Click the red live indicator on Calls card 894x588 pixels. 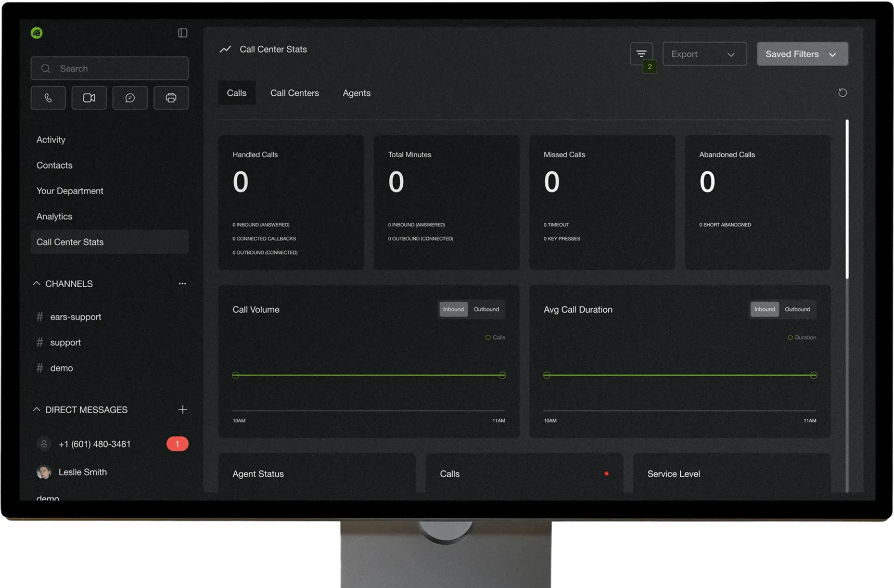click(606, 474)
